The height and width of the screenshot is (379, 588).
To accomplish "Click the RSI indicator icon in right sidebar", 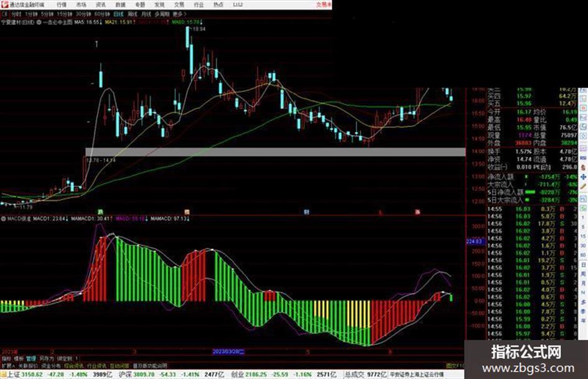I will point(583,157).
